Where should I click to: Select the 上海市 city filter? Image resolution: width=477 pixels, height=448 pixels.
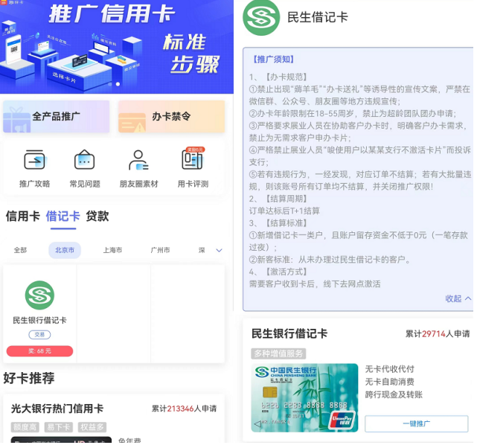[x=112, y=251]
